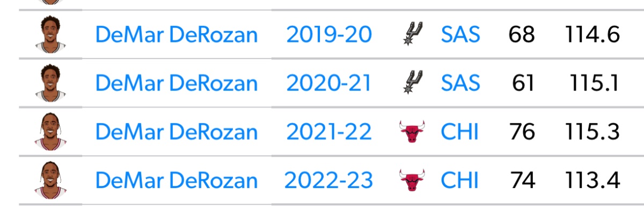Open the DeMar DeRozan link for 2019-20
The width and height of the screenshot is (644, 216).
point(176,35)
